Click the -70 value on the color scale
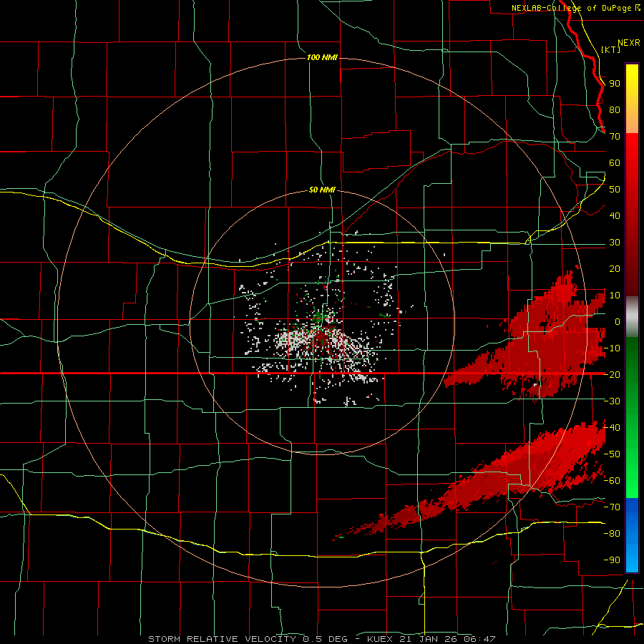644x644 pixels. pyautogui.click(x=612, y=507)
